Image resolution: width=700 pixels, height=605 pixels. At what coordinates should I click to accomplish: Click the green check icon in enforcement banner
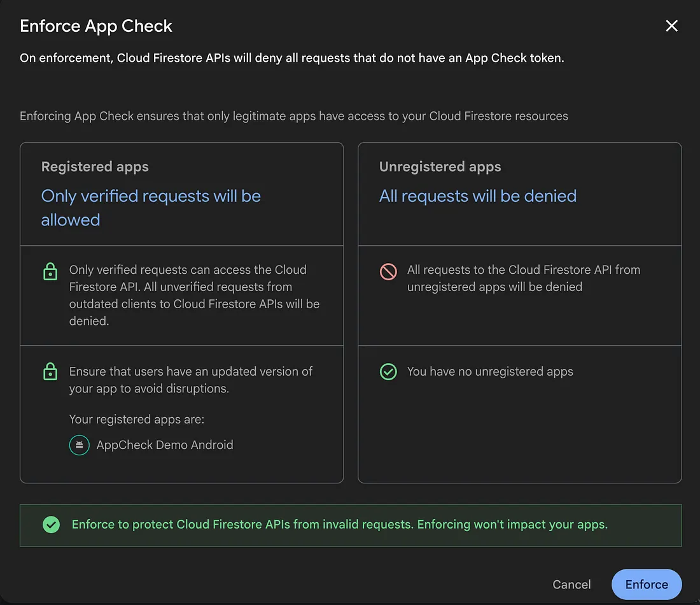click(x=52, y=525)
